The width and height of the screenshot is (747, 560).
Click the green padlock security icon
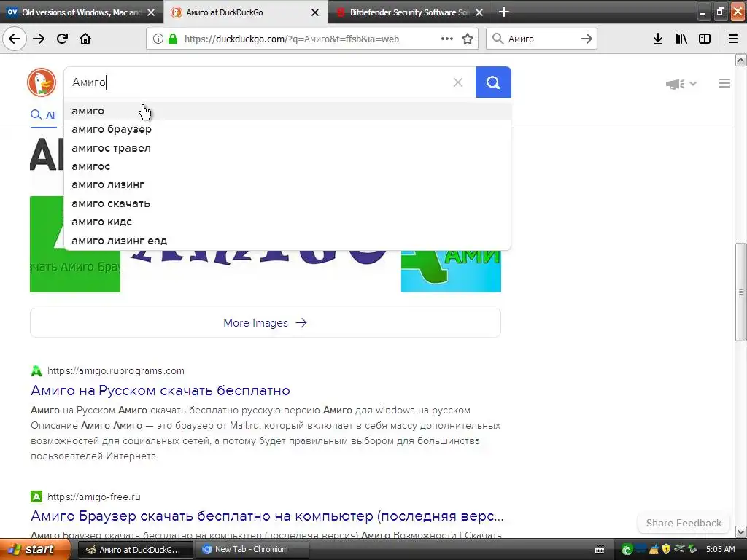point(173,39)
